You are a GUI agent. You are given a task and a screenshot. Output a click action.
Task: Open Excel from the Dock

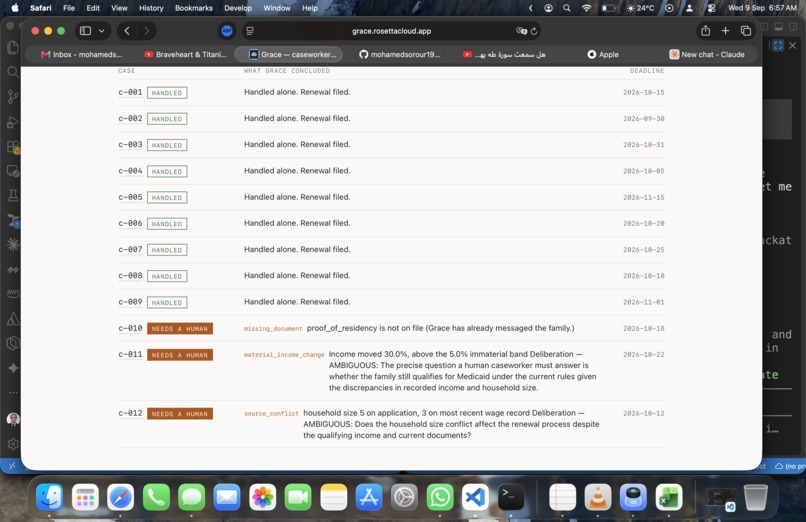(669, 497)
